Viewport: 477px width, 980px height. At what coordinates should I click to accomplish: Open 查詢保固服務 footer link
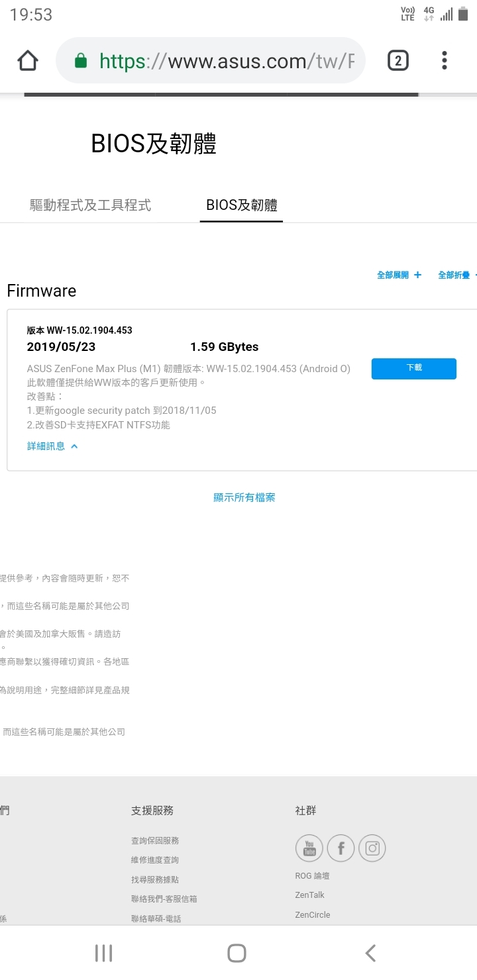pyautogui.click(x=155, y=840)
